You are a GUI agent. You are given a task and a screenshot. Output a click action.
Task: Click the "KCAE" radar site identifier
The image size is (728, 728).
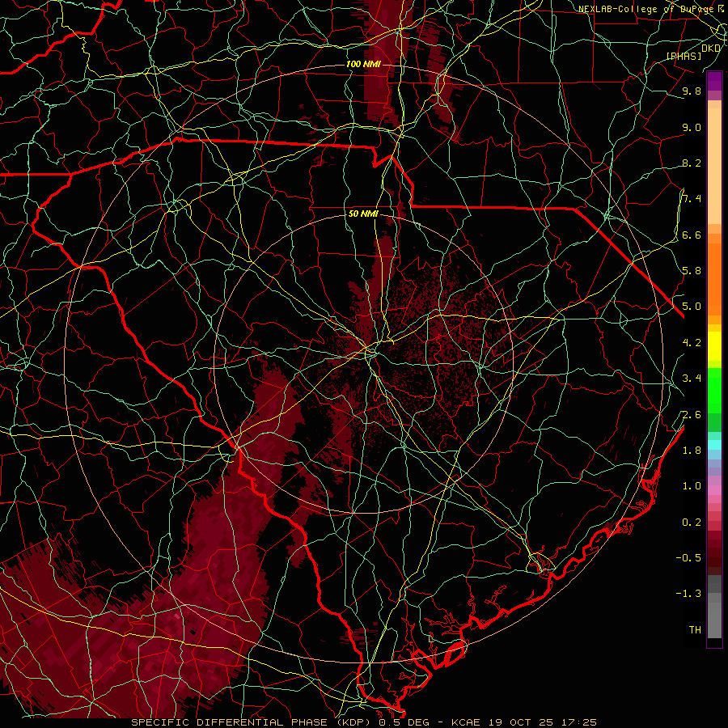pos(467,722)
